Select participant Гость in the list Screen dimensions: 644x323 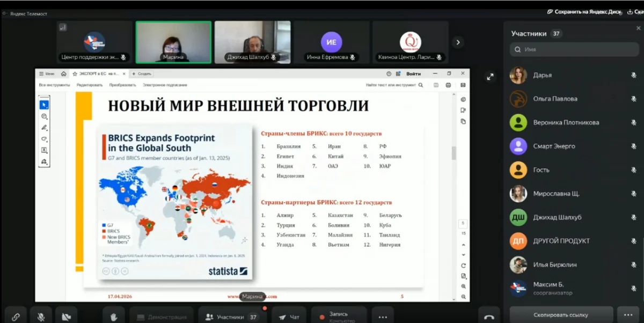(574, 170)
